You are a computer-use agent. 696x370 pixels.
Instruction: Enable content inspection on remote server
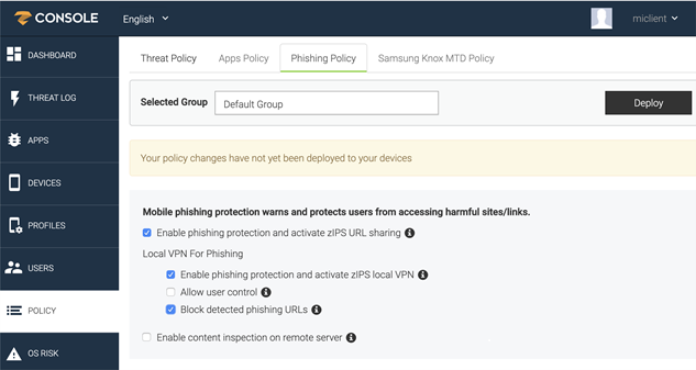coord(146,337)
